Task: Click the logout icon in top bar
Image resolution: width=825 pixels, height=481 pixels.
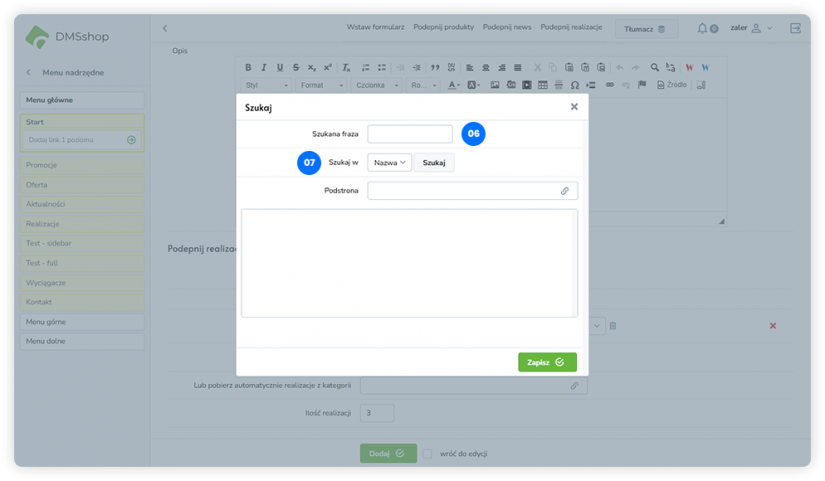Action: [x=795, y=28]
